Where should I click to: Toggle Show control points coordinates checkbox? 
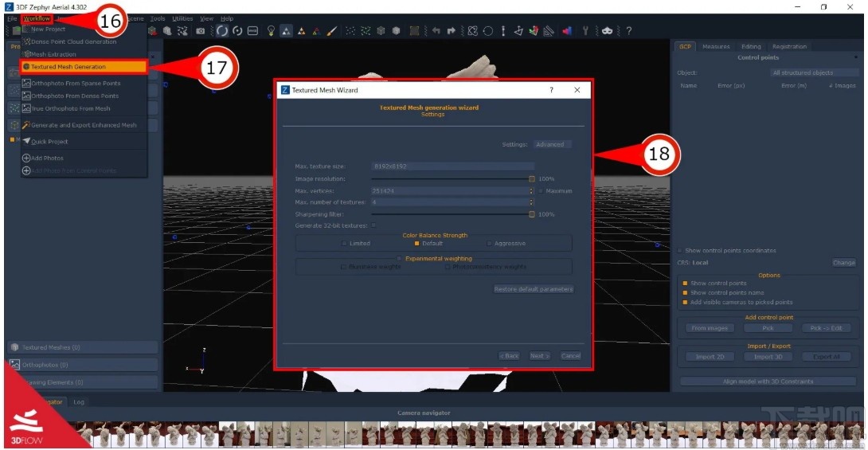[x=680, y=251]
